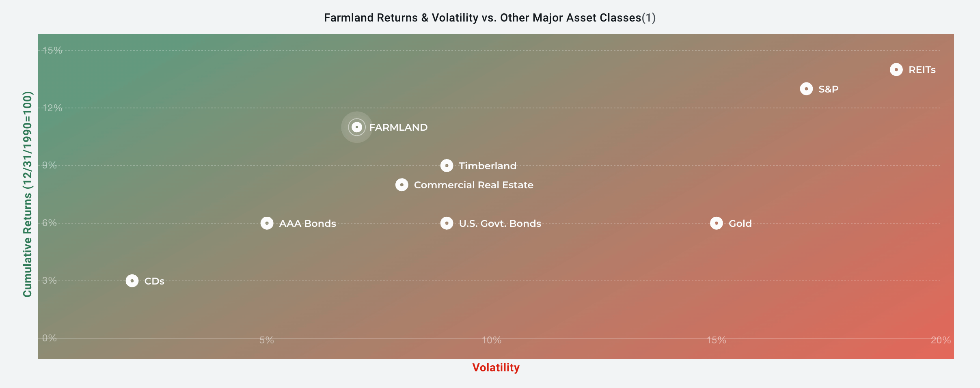980x388 pixels.
Task: Click the FARMLAND text label
Action: [x=398, y=127]
